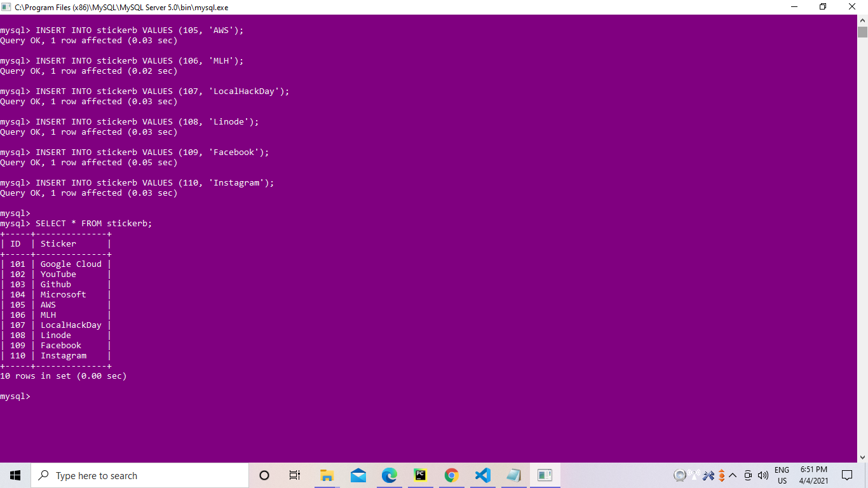Viewport: 868px width, 488px height.
Task: Open Microsoft Edge from taskbar
Action: (x=389, y=475)
